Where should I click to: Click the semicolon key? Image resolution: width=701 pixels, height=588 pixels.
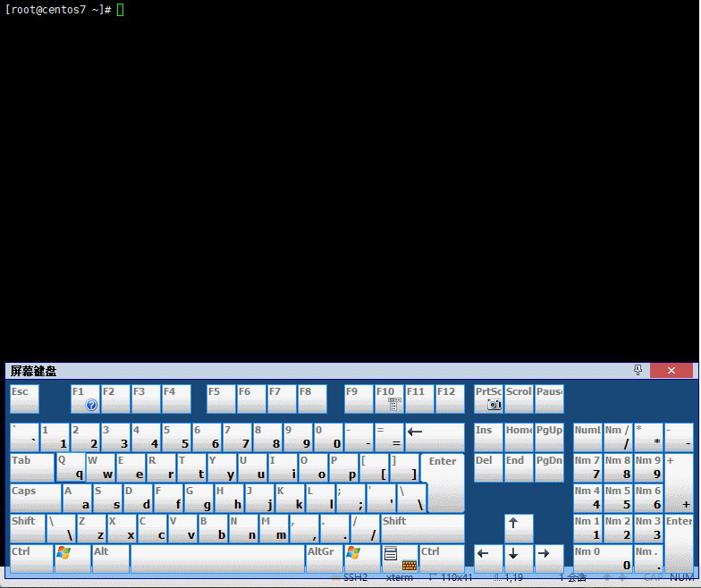coord(350,498)
